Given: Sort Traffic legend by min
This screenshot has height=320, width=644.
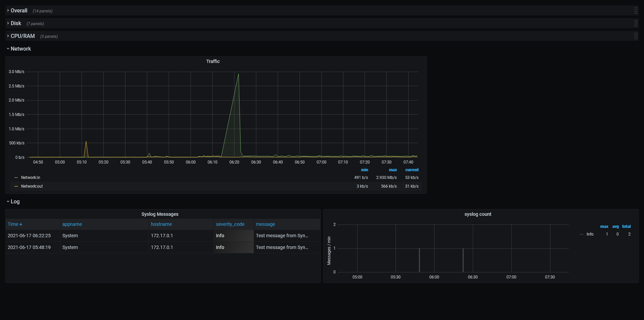Looking at the screenshot, I should [364, 170].
